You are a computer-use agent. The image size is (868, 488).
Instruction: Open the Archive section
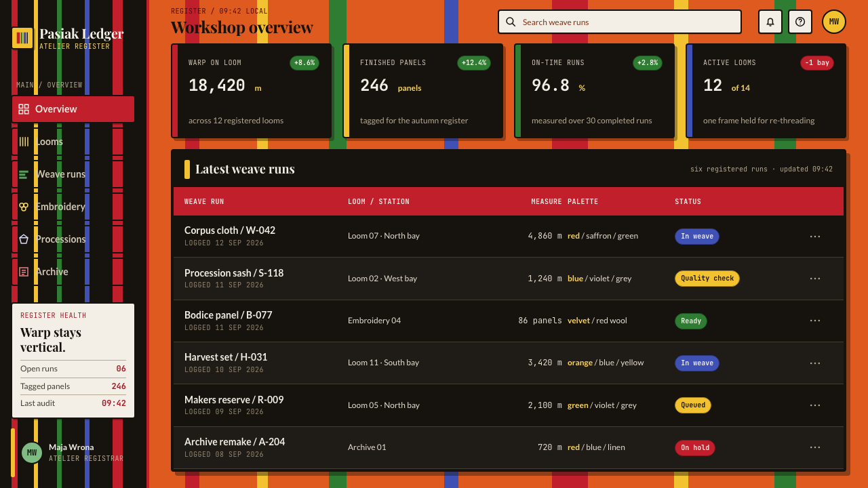point(73,272)
